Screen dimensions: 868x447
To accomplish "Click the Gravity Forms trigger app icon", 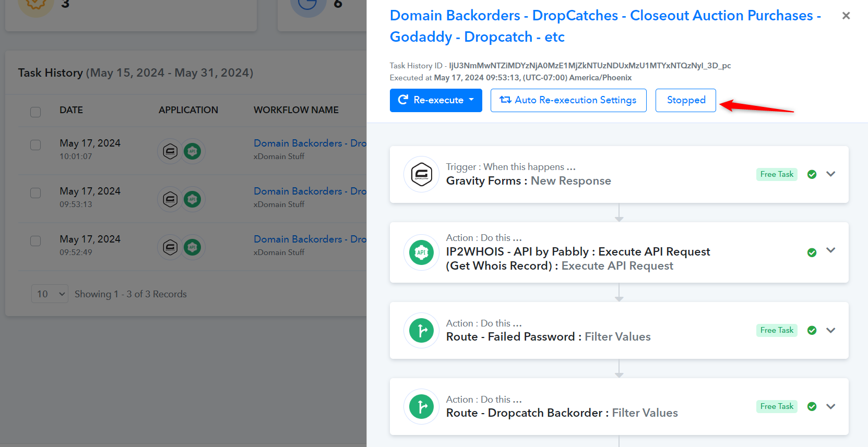I will point(421,174).
